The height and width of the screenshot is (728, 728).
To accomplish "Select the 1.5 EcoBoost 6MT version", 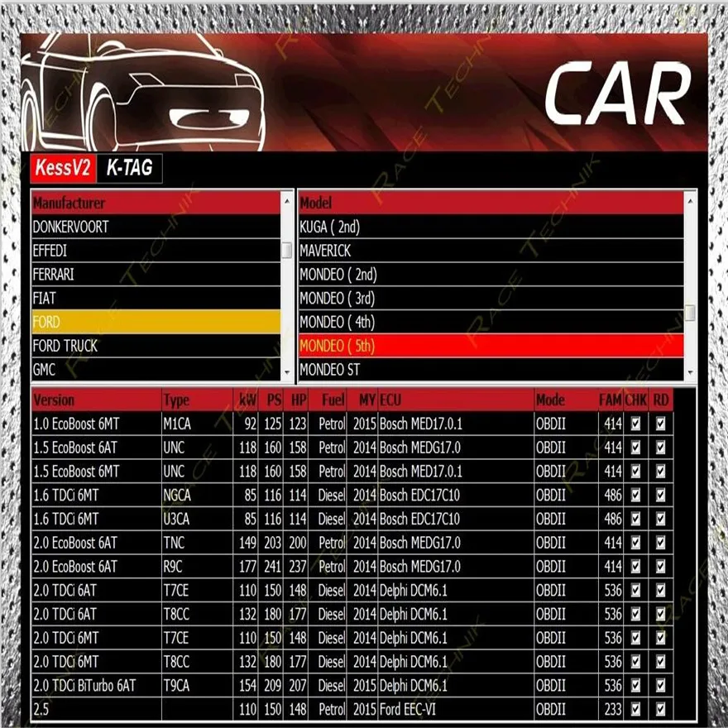I will [x=97, y=472].
